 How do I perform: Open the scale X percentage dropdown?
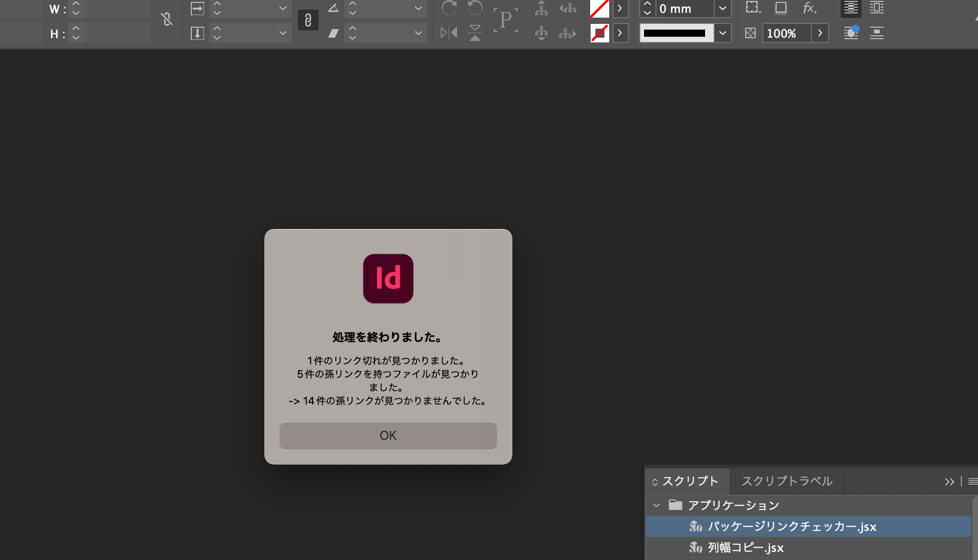[282, 8]
